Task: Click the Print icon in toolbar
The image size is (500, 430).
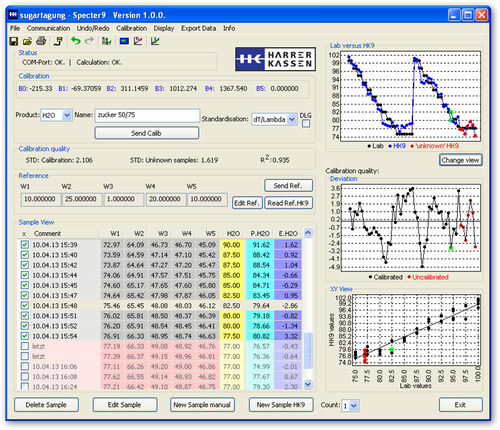Action: pyautogui.click(x=41, y=41)
